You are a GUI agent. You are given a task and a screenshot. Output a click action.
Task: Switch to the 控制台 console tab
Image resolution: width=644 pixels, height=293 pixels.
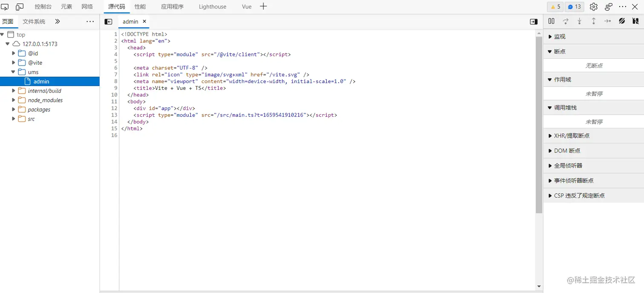pos(43,7)
